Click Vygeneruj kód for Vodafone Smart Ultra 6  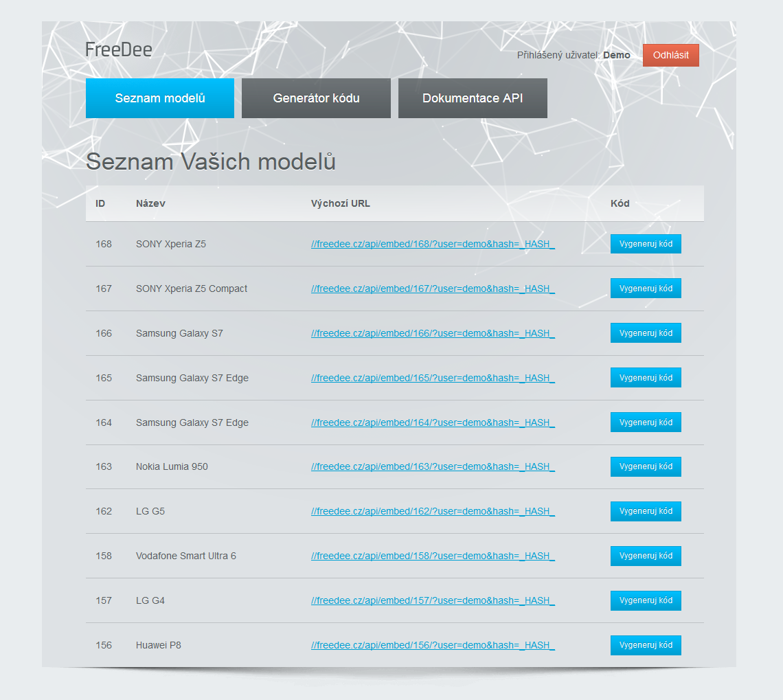(646, 556)
